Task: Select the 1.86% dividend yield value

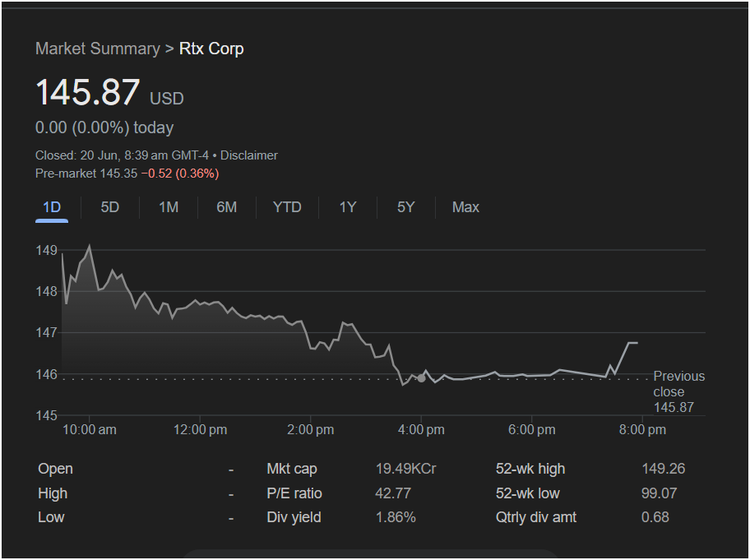Action: coord(396,517)
